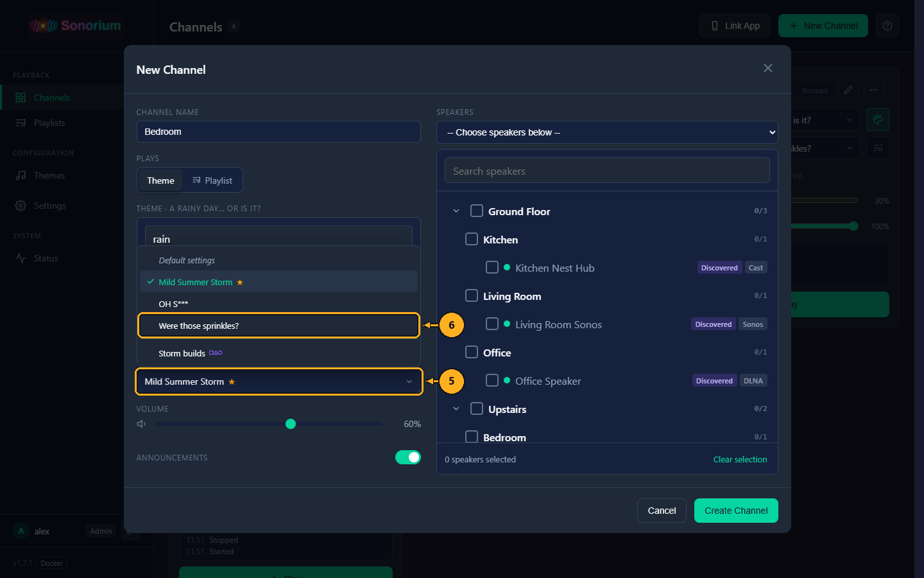
Task: Choose Mild Summer Storm in preset list
Action: [278, 282]
